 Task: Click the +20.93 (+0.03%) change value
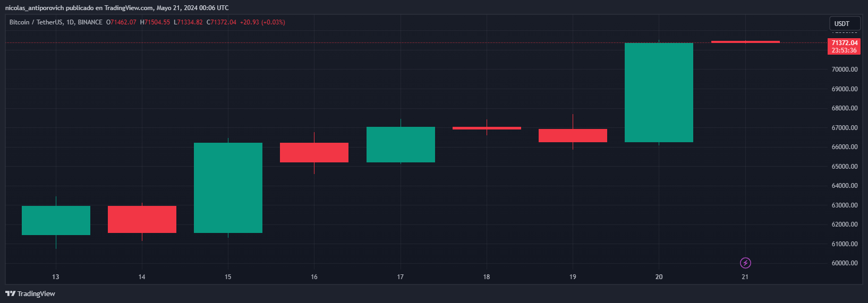click(x=262, y=22)
